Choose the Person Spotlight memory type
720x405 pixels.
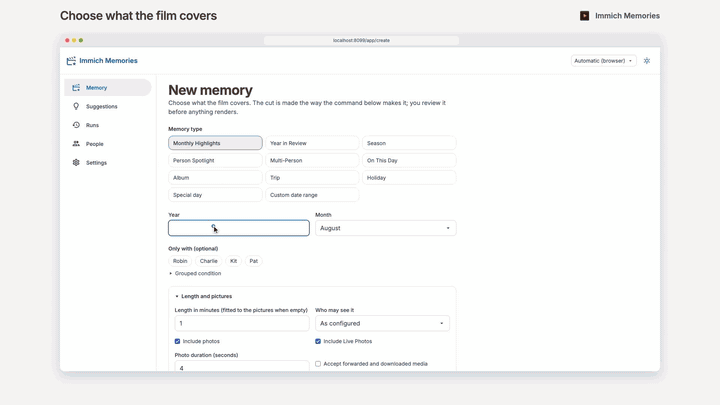[215, 160]
